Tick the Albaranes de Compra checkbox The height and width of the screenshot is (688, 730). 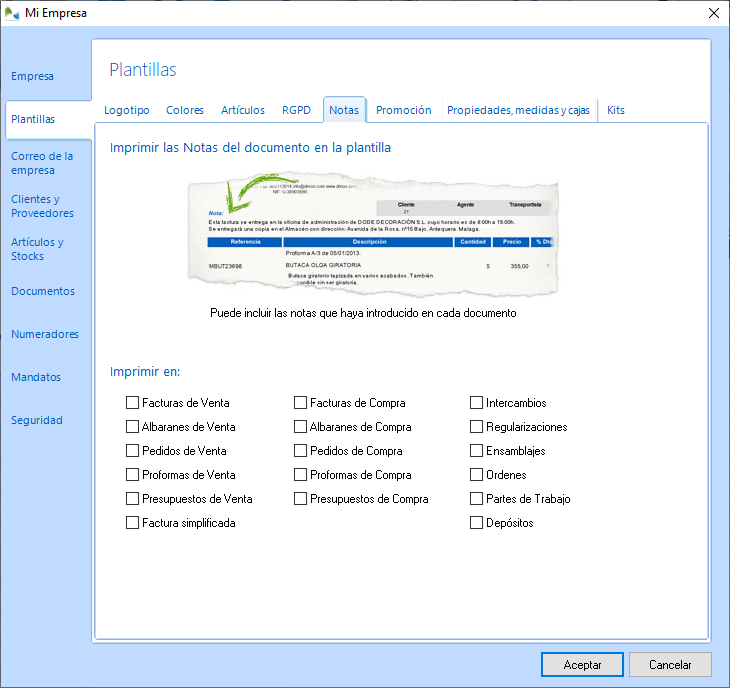click(x=301, y=427)
